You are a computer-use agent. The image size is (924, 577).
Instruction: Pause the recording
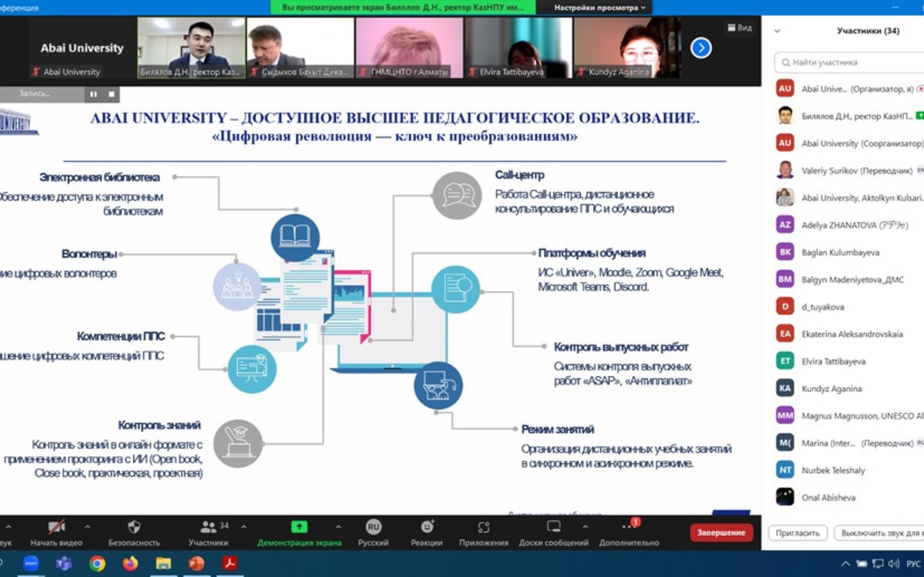[93, 94]
